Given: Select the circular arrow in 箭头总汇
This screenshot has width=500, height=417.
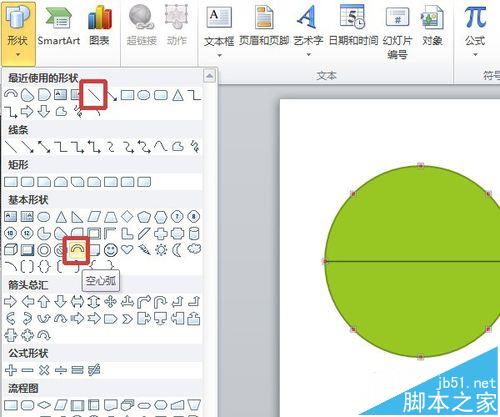Looking at the screenshot, I should [44, 335].
